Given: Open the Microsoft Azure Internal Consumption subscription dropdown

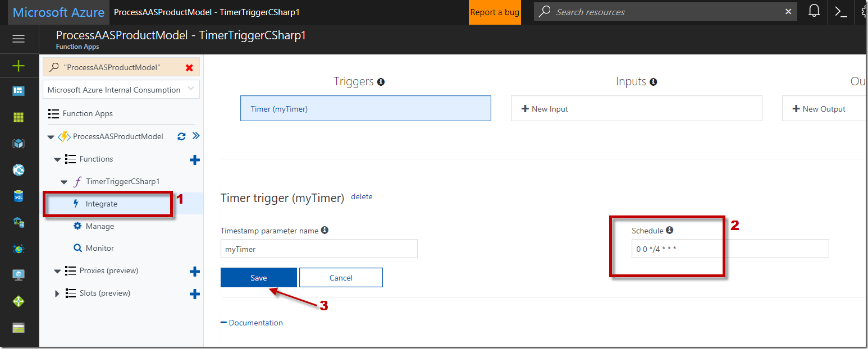Looking at the screenshot, I should click(x=121, y=90).
